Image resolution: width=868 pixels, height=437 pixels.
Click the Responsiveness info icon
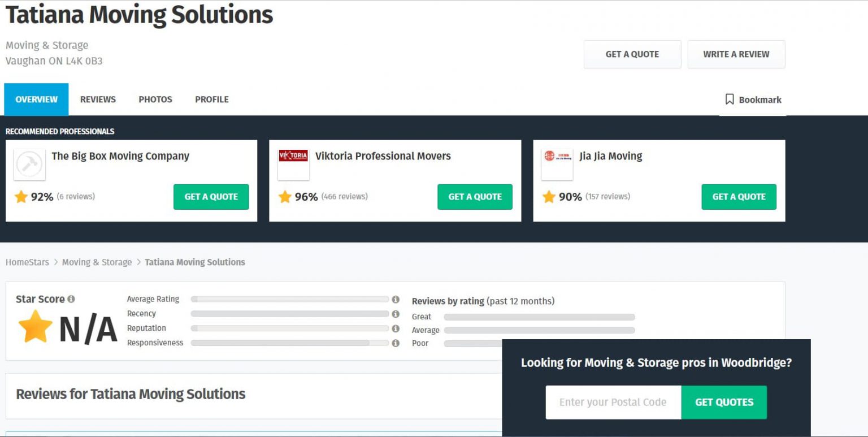(x=396, y=343)
